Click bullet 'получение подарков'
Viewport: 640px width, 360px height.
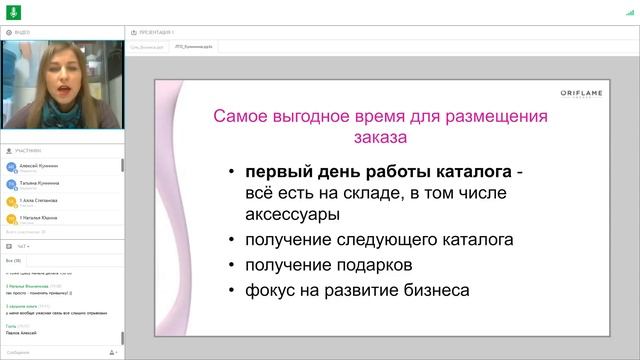(x=329, y=265)
